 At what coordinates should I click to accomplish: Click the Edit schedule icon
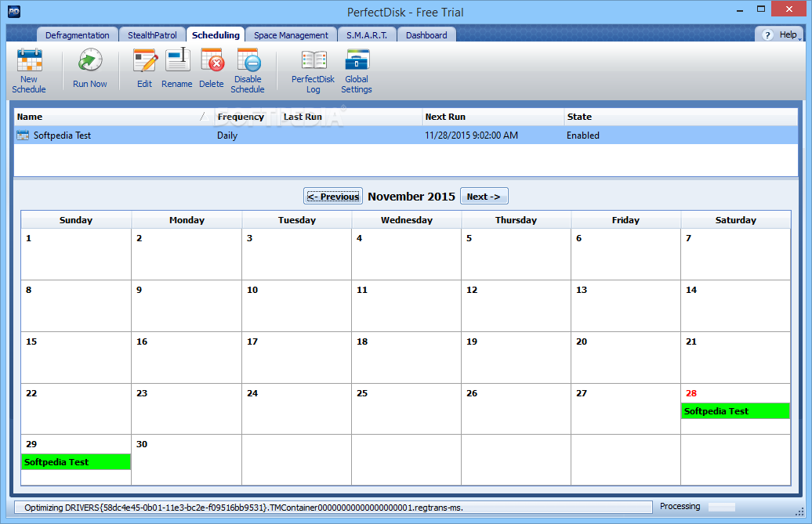[145, 60]
